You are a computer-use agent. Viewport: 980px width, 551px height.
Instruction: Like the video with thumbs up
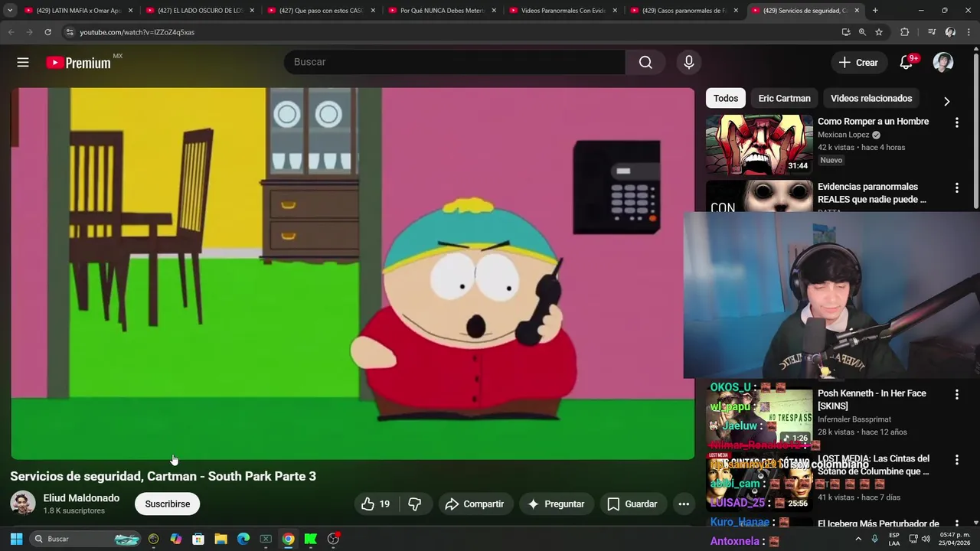[376, 504]
